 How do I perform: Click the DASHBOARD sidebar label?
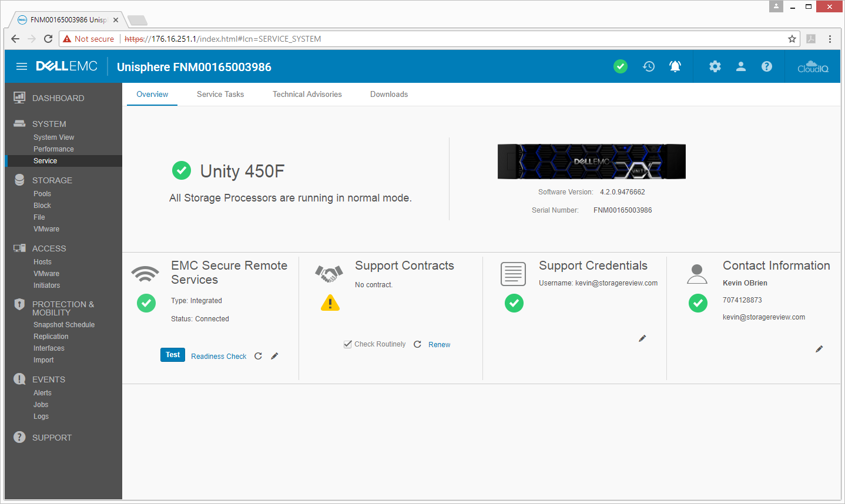point(58,98)
